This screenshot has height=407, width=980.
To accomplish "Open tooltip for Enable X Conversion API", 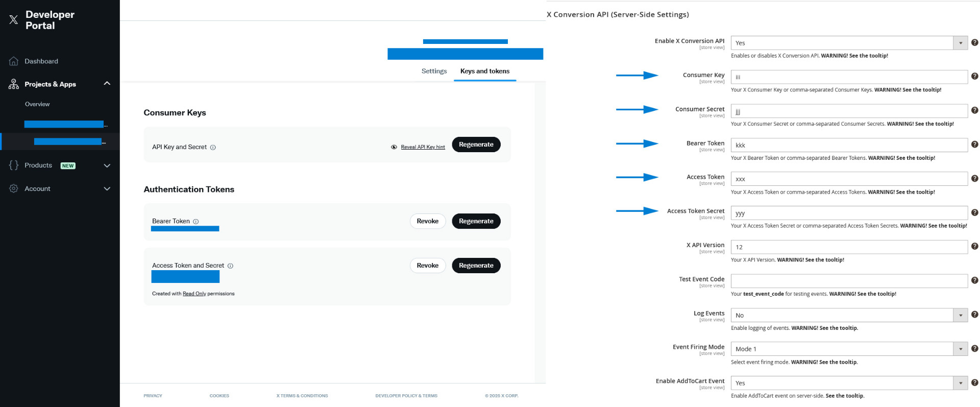I will (974, 43).
